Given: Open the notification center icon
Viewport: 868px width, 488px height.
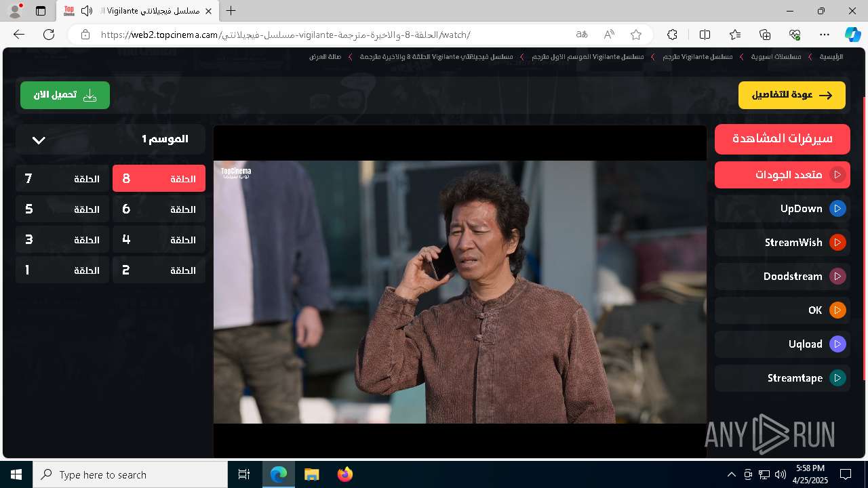Looking at the screenshot, I should pos(846,474).
